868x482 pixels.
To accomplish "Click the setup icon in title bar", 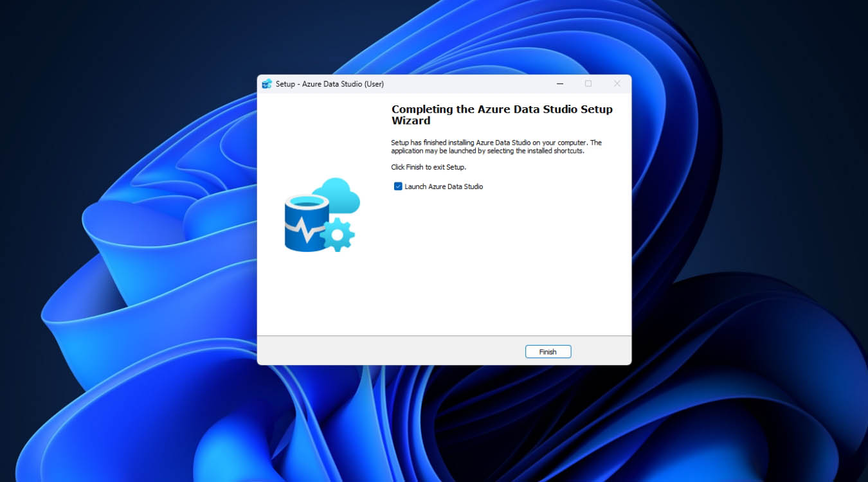I will (x=267, y=84).
